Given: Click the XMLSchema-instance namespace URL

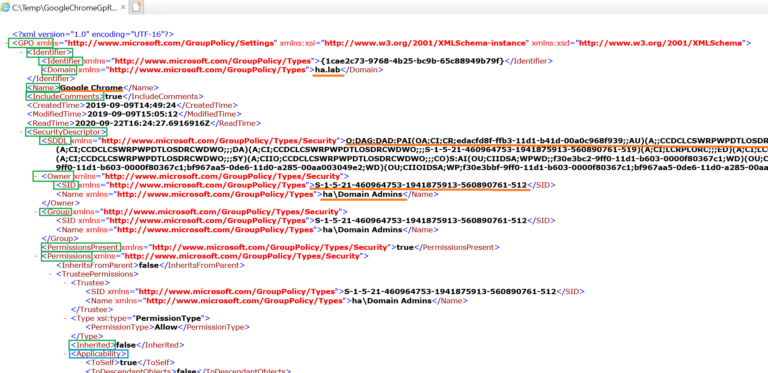Looking at the screenshot, I should [x=424, y=43].
